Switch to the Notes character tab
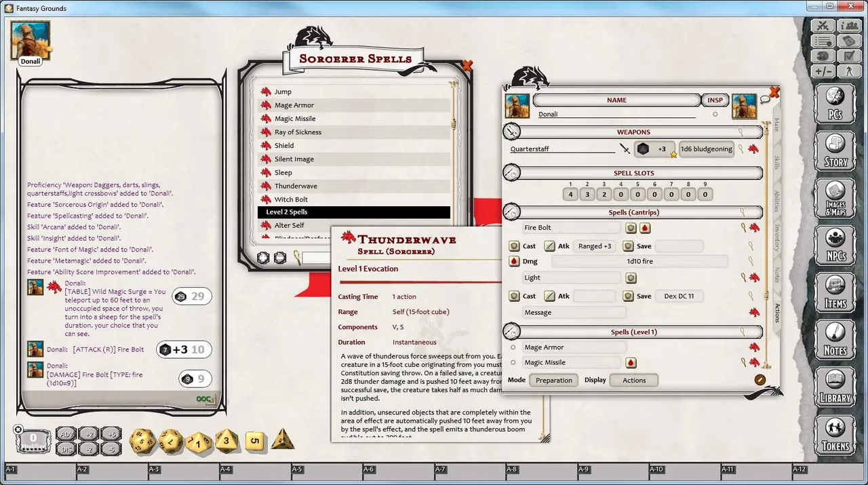The width and height of the screenshot is (868, 485). coord(776,275)
